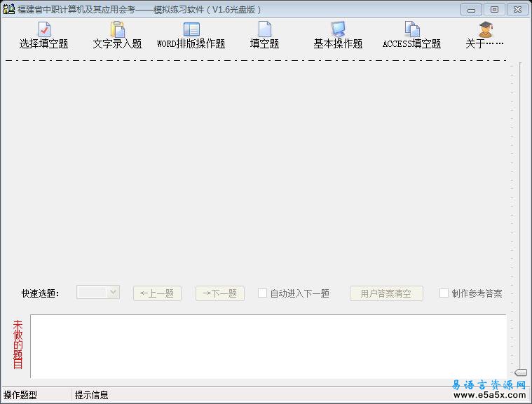
Task: Enable 自动进入下一题 checkbox
Action: coord(262,293)
